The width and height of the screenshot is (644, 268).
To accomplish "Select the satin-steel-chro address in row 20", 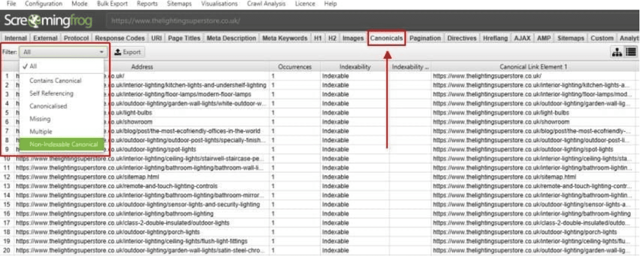I will click(x=141, y=250).
